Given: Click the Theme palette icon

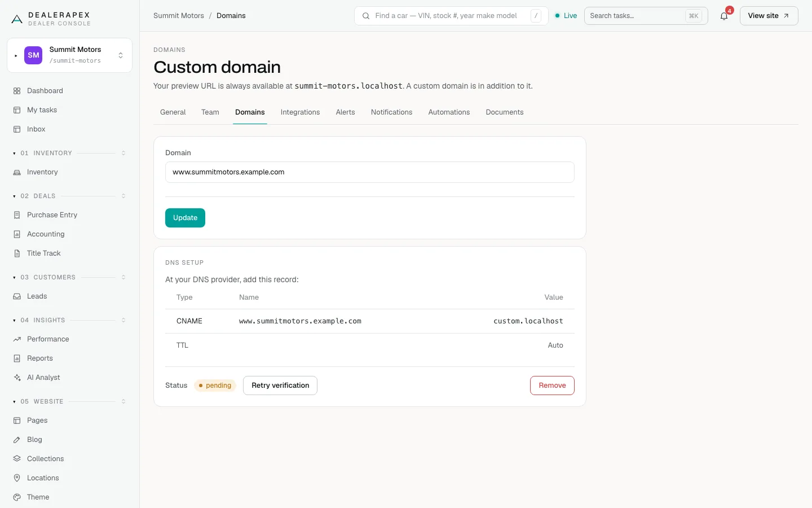Looking at the screenshot, I should pyautogui.click(x=17, y=497).
